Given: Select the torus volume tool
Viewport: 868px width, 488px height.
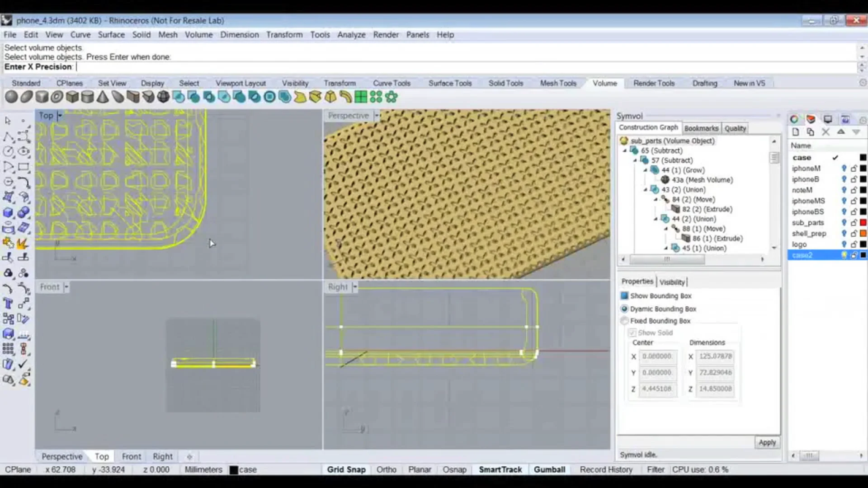Looking at the screenshot, I should [x=57, y=97].
